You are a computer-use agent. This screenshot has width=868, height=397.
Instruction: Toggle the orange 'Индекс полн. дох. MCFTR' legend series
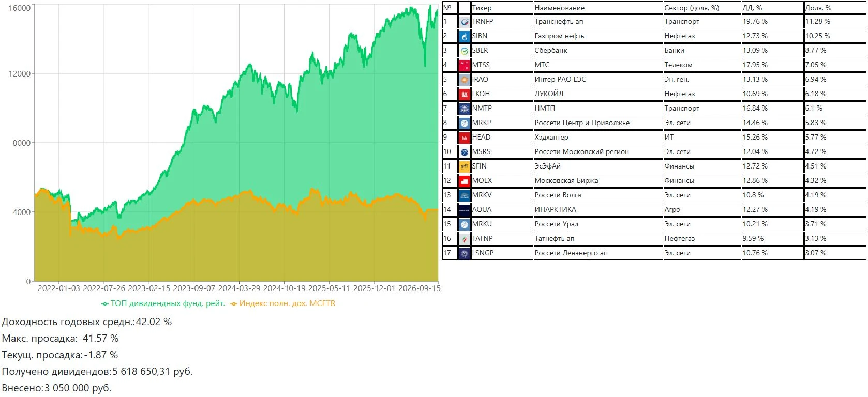(283, 303)
